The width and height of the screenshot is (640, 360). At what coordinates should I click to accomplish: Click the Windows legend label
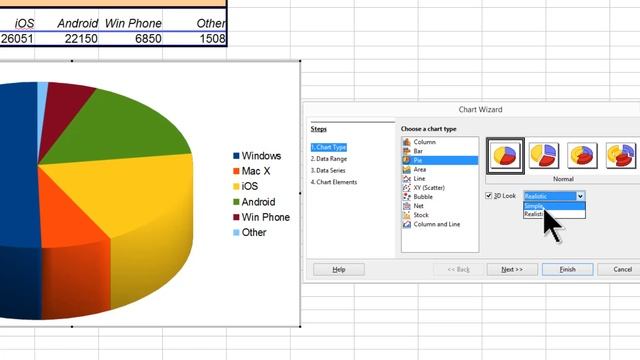tap(261, 156)
